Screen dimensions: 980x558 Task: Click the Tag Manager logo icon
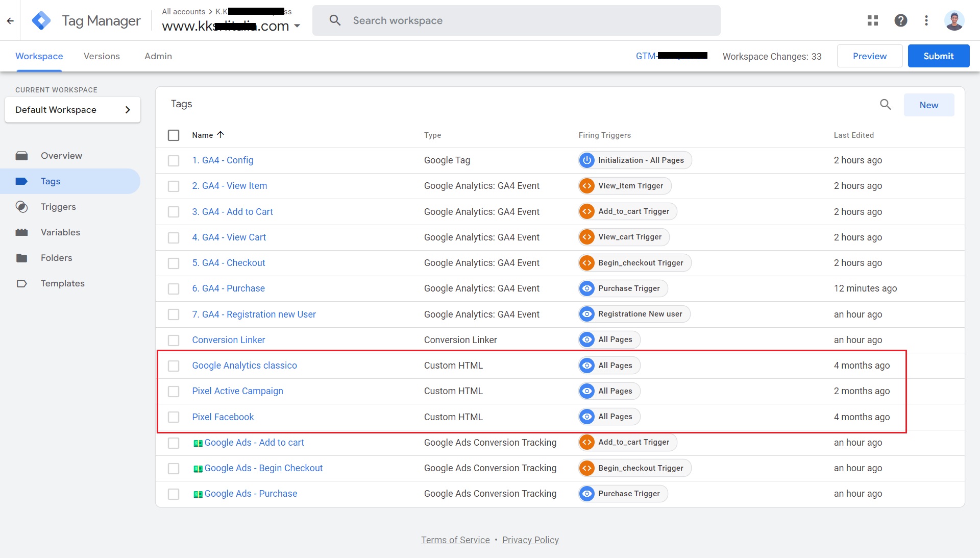[x=41, y=20]
